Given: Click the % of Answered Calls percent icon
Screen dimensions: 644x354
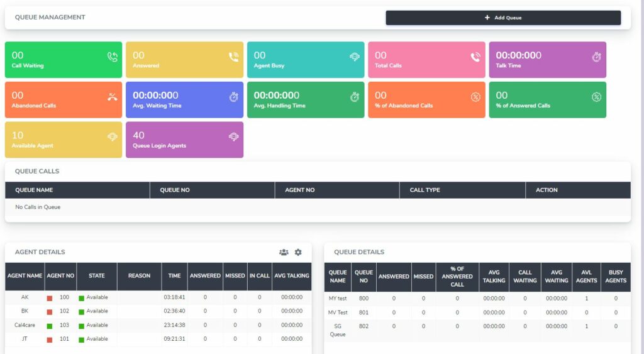Looking at the screenshot, I should pos(596,97).
